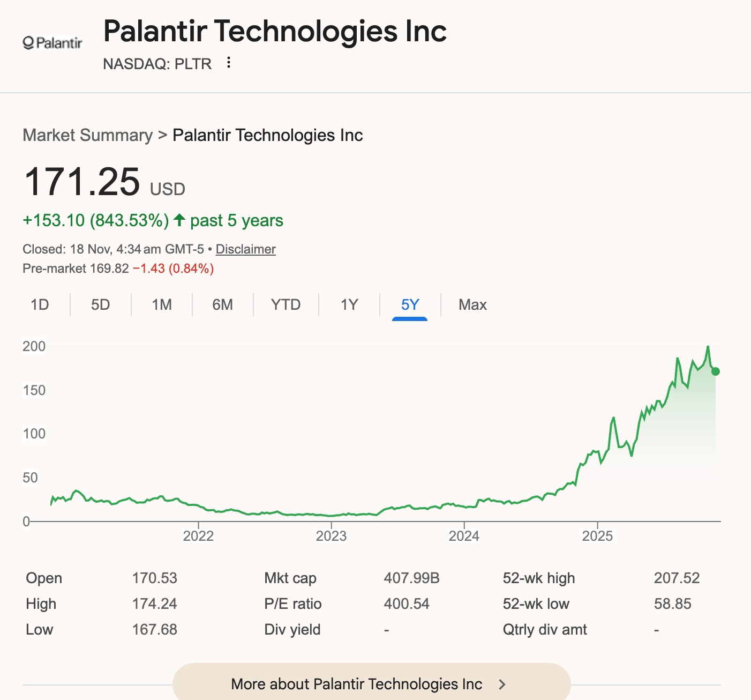The width and height of the screenshot is (751, 700).
Task: Click the 2025 marker on the chart axis
Action: [597, 535]
